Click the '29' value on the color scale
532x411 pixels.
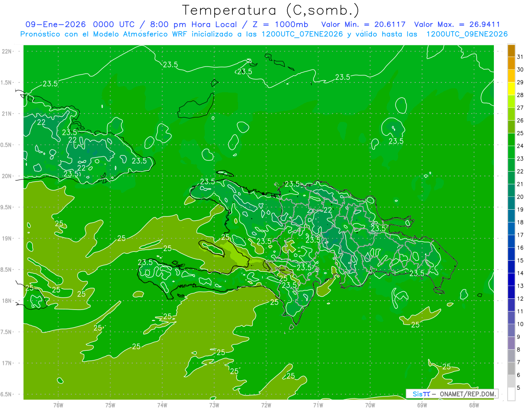[520, 82]
